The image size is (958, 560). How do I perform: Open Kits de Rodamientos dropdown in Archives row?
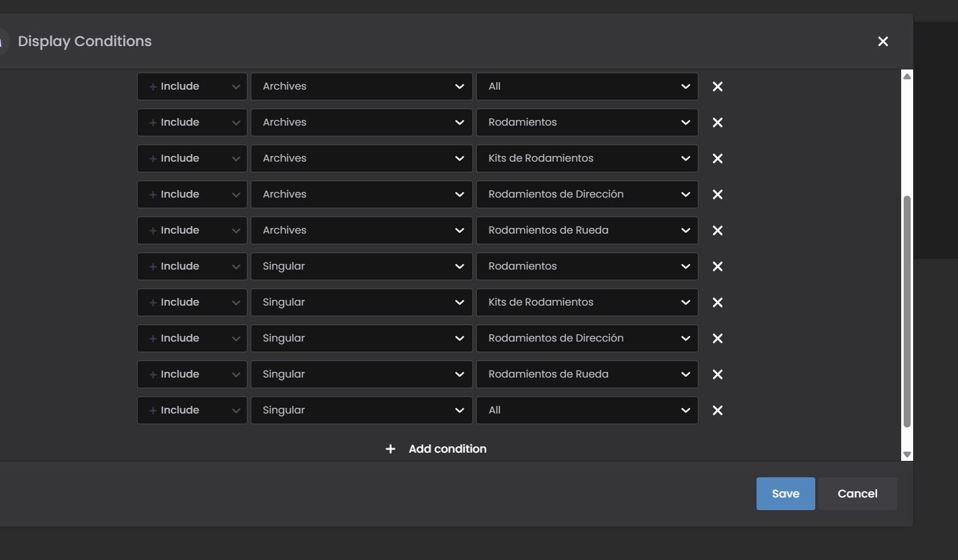coord(587,158)
